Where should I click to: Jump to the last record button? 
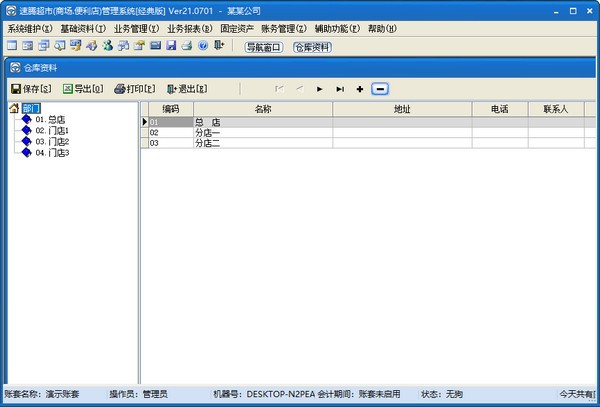tap(340, 89)
